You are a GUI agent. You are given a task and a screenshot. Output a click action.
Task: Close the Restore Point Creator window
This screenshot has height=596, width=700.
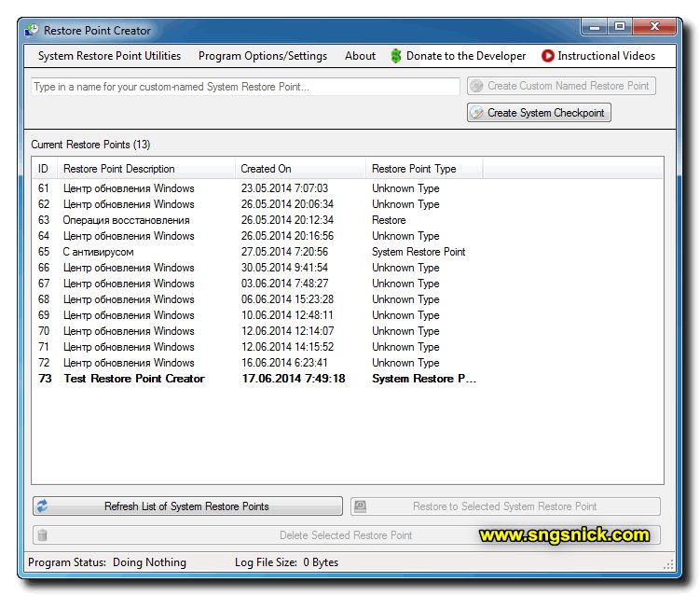(x=654, y=27)
